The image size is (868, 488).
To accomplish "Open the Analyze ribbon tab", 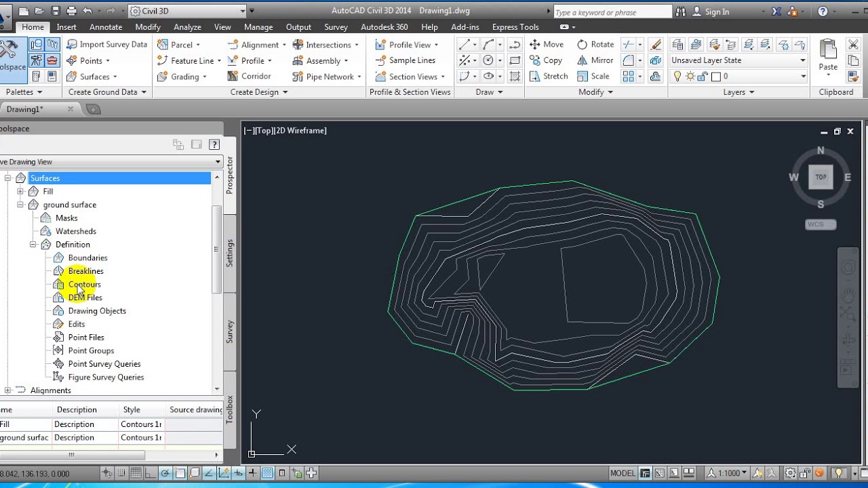I will [187, 27].
